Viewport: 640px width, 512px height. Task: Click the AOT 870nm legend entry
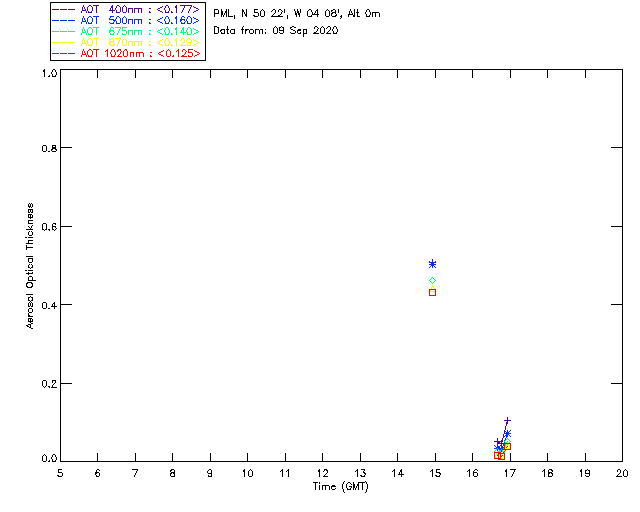(x=126, y=42)
